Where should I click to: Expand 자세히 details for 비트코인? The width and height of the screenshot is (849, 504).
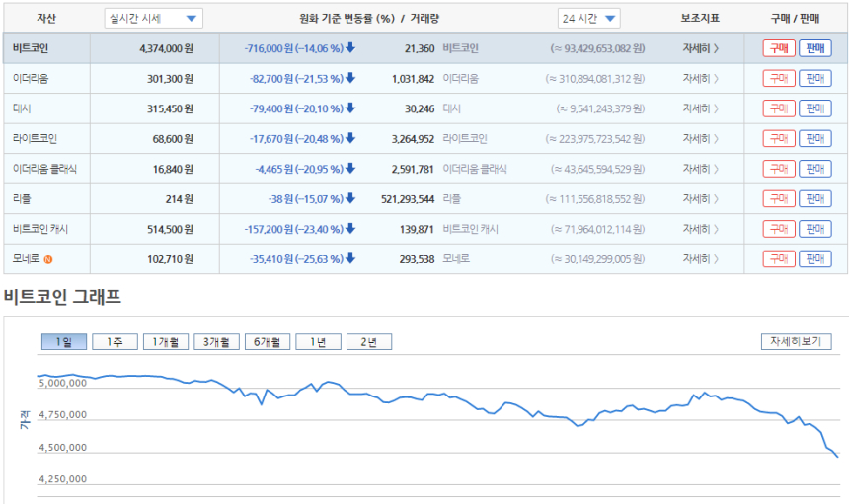tap(700, 48)
